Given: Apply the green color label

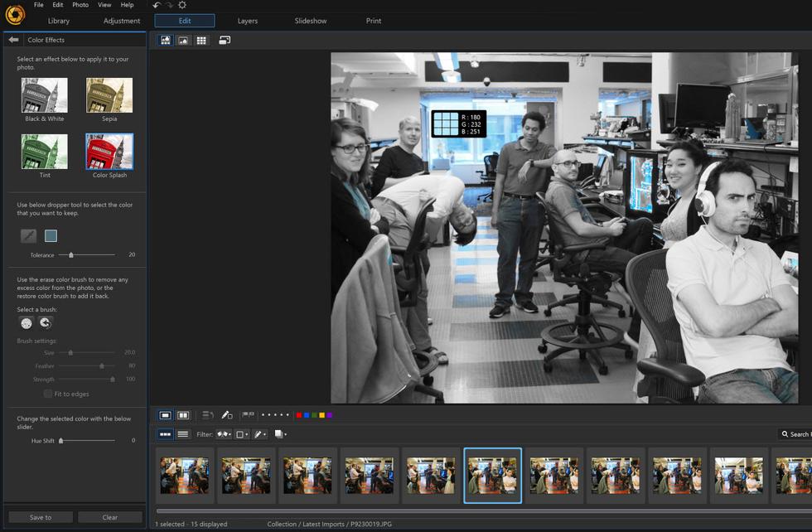Looking at the screenshot, I should point(314,415).
